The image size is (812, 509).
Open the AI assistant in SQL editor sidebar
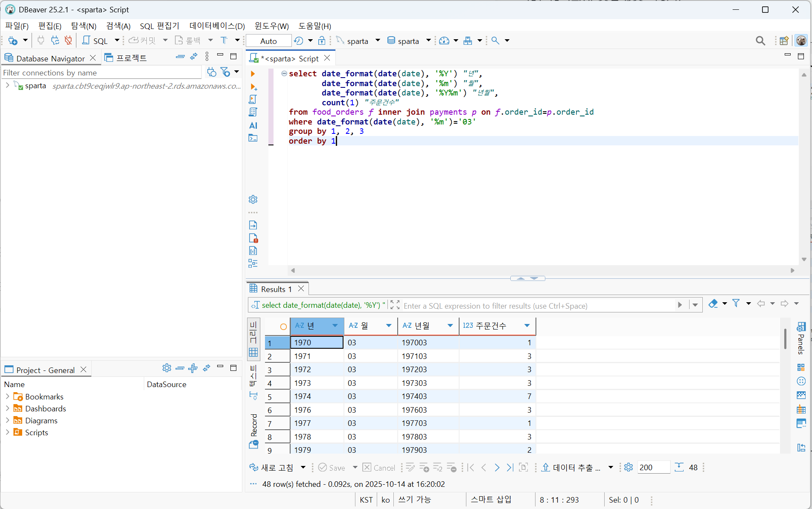point(253,125)
